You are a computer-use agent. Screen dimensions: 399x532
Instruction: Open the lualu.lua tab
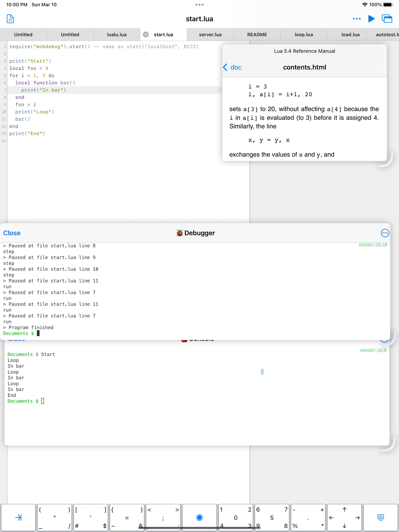point(117,34)
